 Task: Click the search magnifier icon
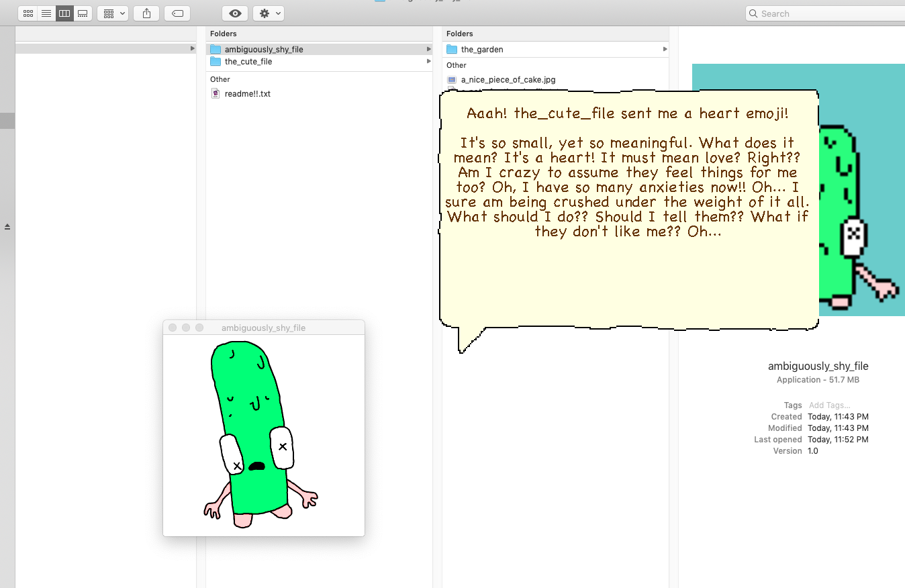(753, 13)
